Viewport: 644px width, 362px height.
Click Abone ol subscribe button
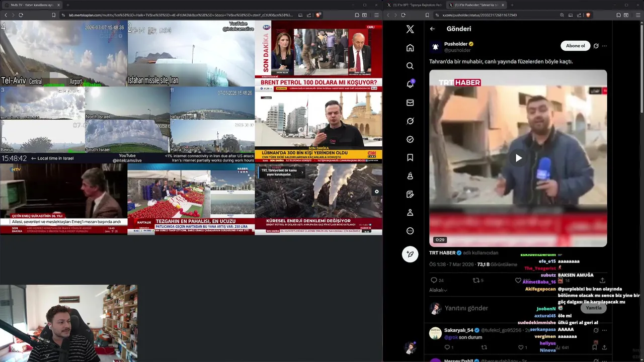[575, 46]
